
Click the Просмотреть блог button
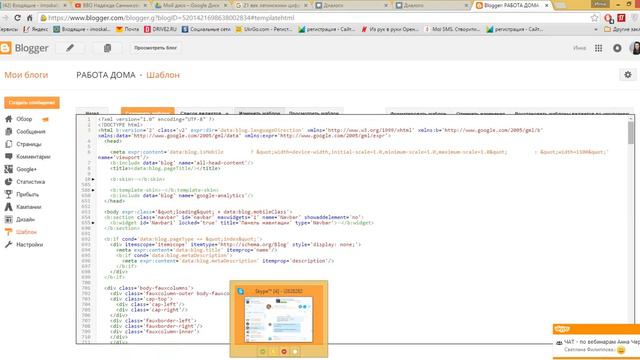[156, 48]
